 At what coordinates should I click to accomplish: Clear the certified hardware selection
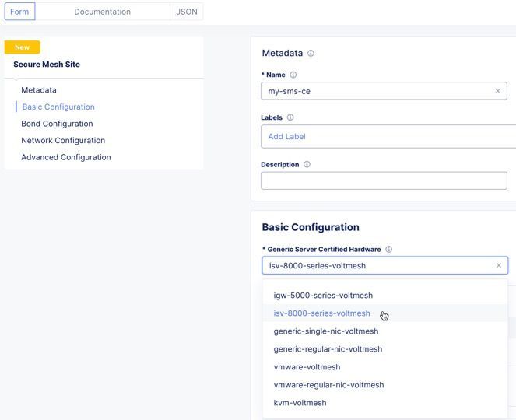pos(499,265)
